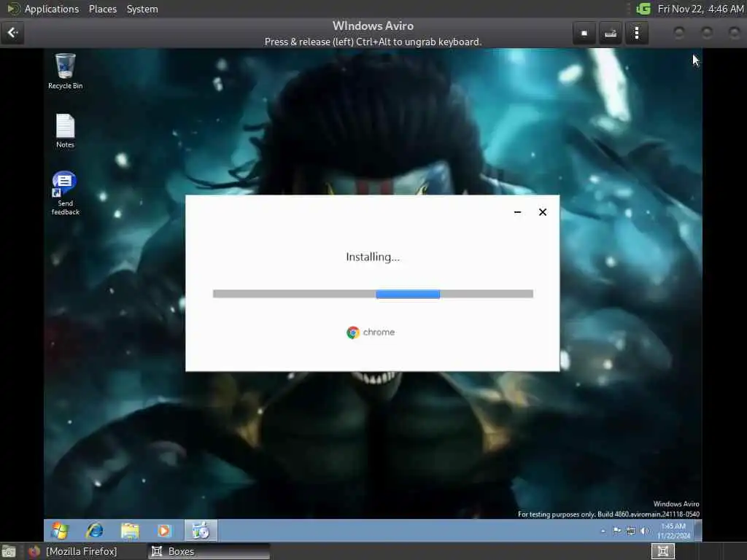Screen dimensions: 747x560
Task: Open Windows Media Player taskbar icon
Action: (164, 531)
